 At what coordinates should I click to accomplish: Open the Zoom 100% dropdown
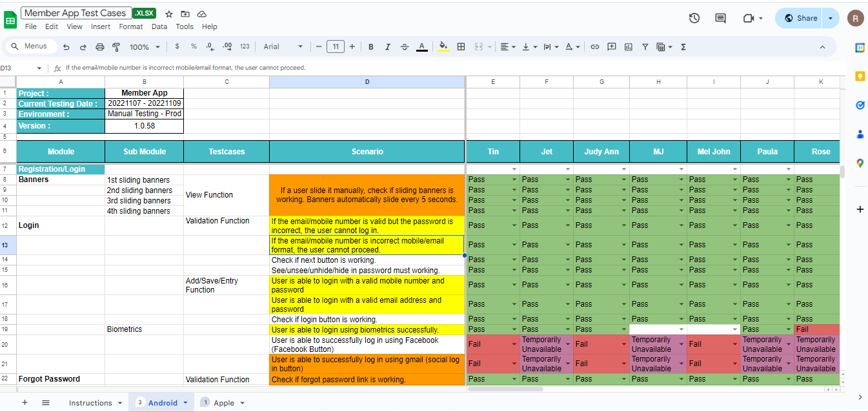coord(144,47)
